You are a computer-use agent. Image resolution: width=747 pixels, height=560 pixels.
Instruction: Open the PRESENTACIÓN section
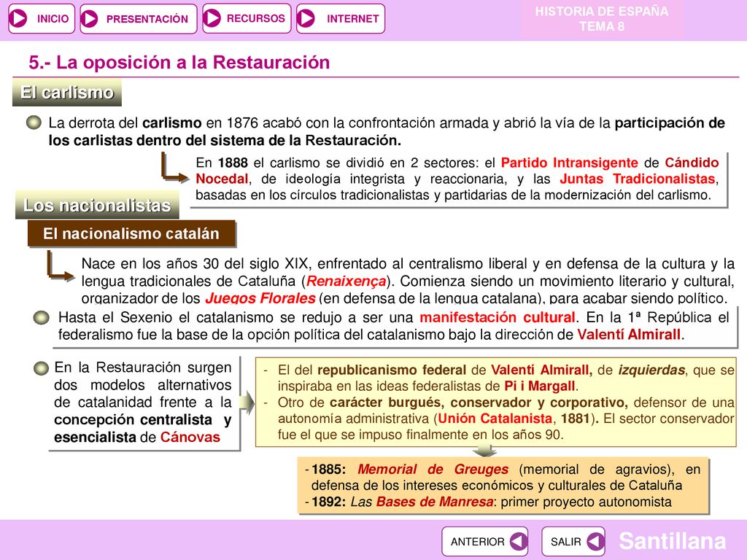click(x=138, y=19)
